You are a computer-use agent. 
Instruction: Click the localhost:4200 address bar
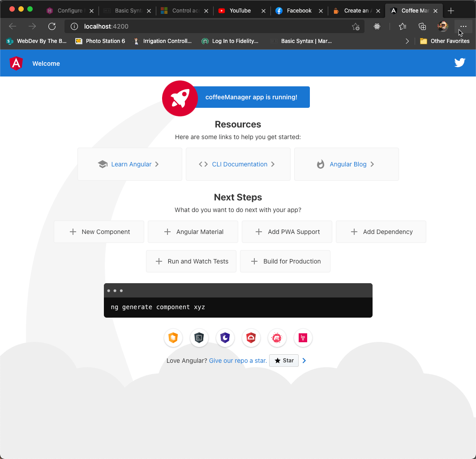214,26
